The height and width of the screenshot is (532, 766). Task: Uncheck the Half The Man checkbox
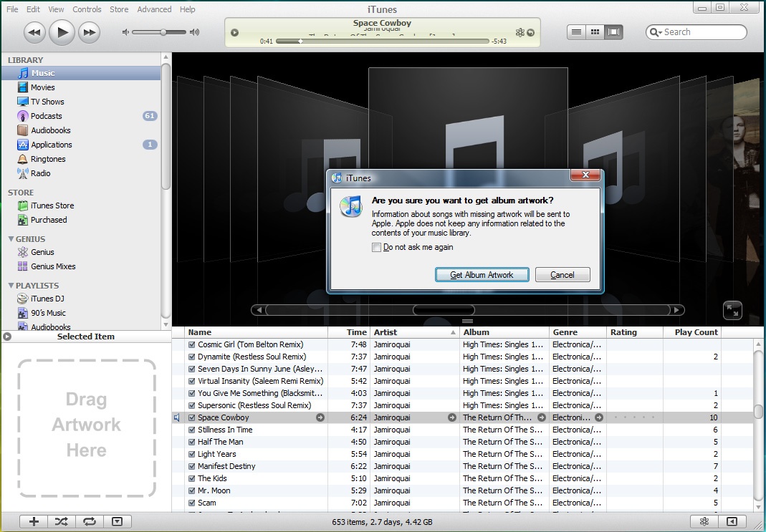[x=192, y=442]
